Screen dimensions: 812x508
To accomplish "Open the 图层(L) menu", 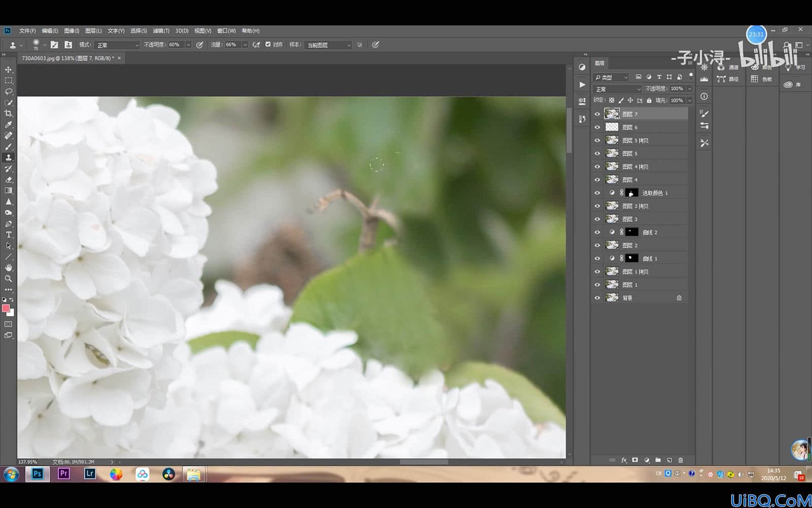I will click(x=93, y=31).
